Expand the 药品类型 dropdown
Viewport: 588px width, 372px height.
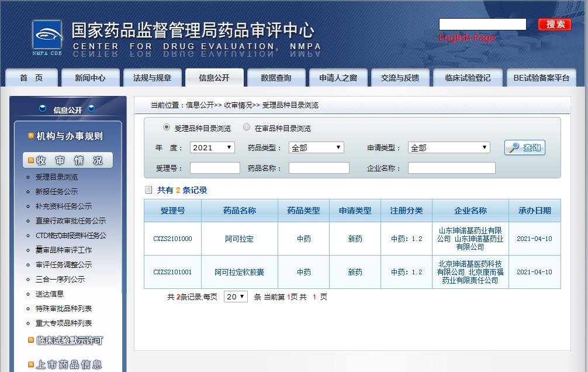pyautogui.click(x=316, y=148)
